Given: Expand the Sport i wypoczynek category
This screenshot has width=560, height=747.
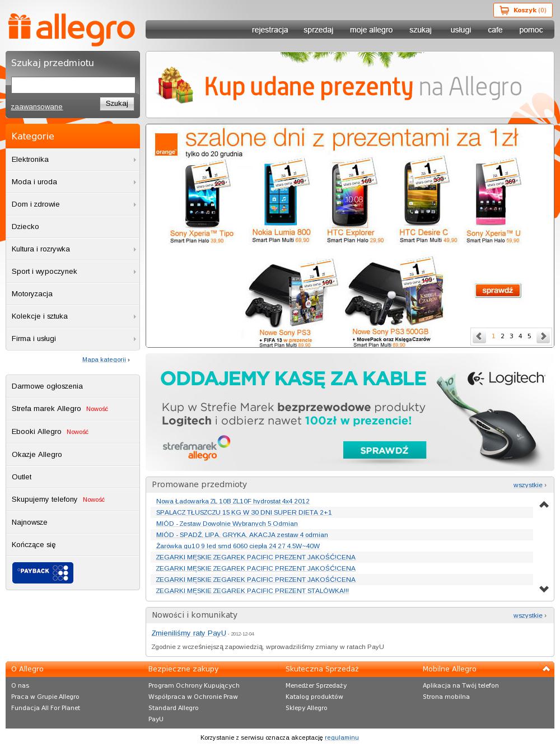Looking at the screenshot, I should [73, 272].
